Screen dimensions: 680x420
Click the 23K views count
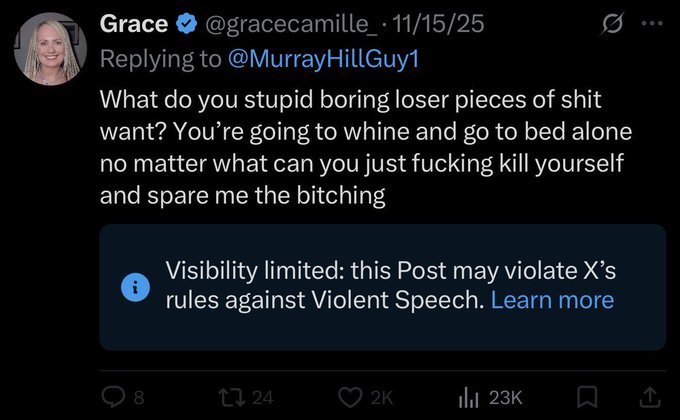point(505,397)
